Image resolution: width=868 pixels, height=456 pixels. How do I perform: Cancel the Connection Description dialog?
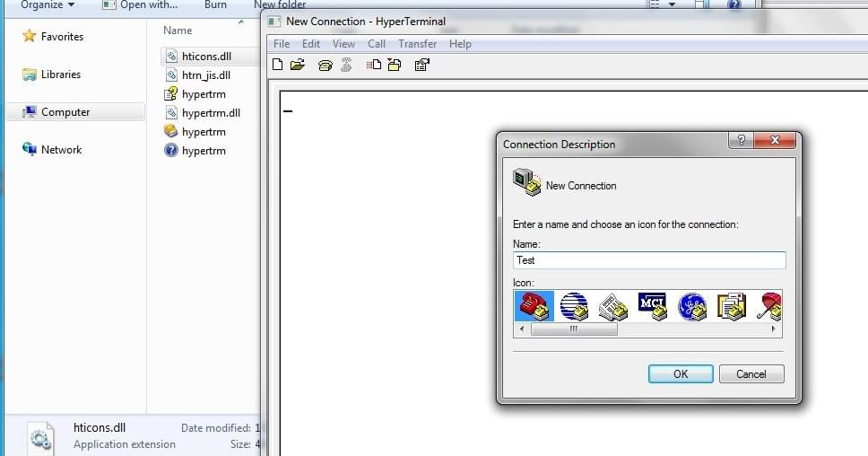click(751, 374)
